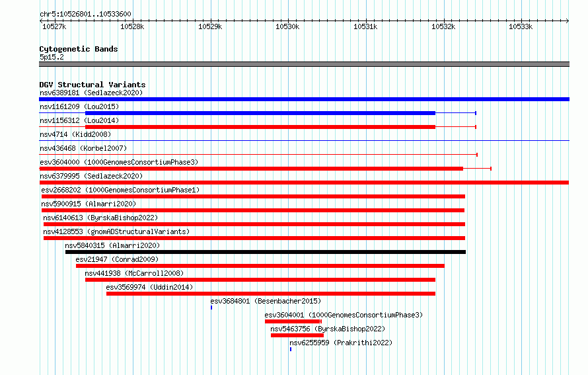Open the nsv1156312 (Lou2014) variant label

coord(79,120)
